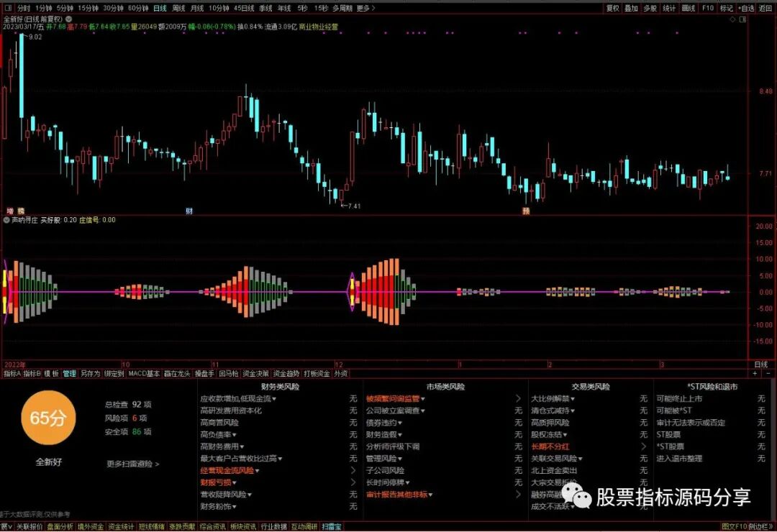Select the 打板资金 indicator
777x532 pixels.
coord(317,374)
